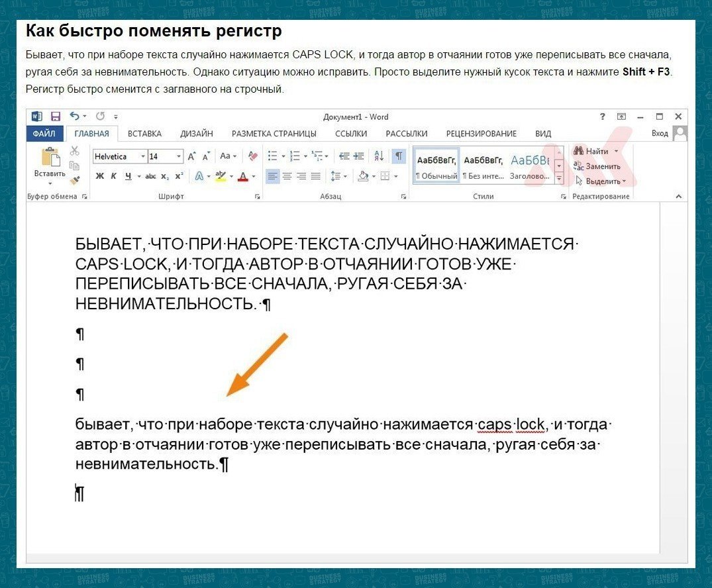Viewport: 712px width, 588px height.
Task: Select the Обычный style thumbnail
Action: coord(436,166)
